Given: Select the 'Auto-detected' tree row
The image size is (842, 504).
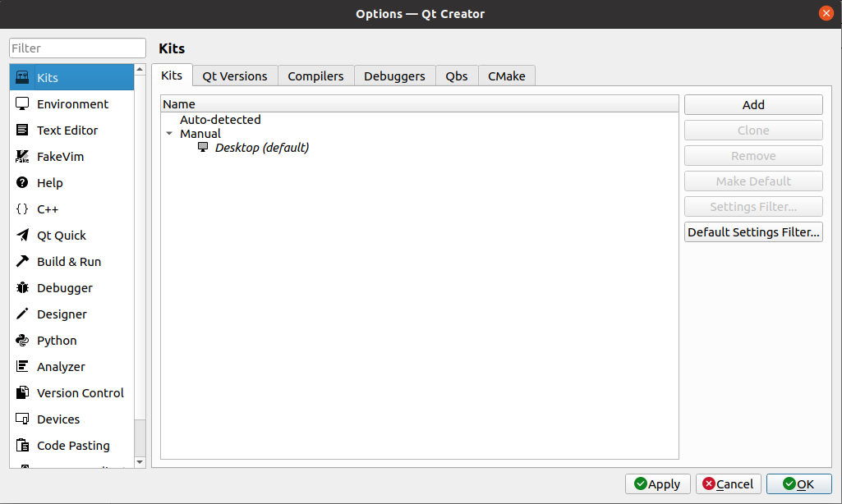Looking at the screenshot, I should tap(220, 119).
